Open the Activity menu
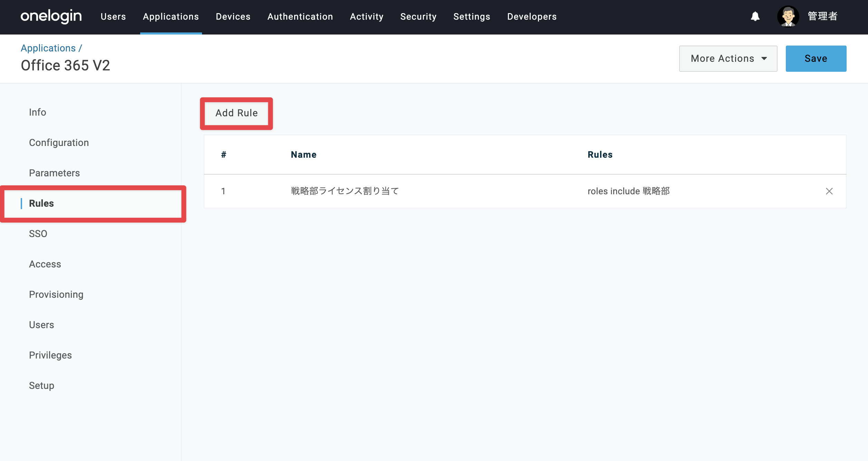Viewport: 868px width, 461px height. [x=367, y=17]
